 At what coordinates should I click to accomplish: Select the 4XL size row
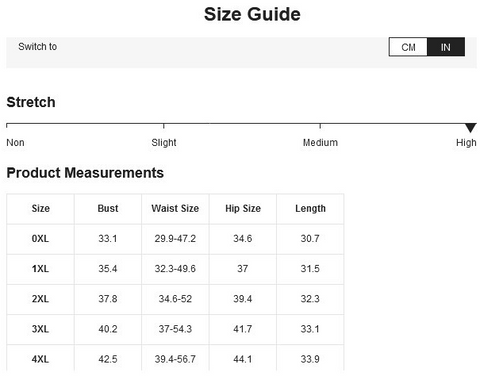pyautogui.click(x=175, y=358)
